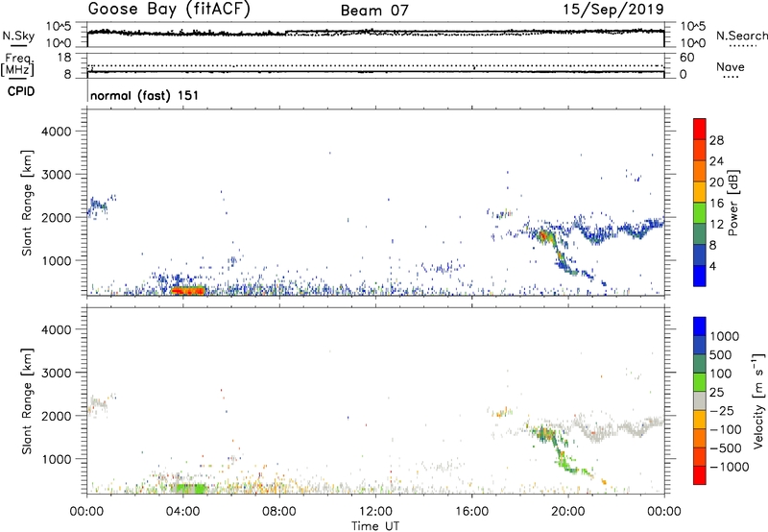768x532 pixels.
Task: Click the '-1000' label on Velocity color bar
Action: tap(730, 467)
